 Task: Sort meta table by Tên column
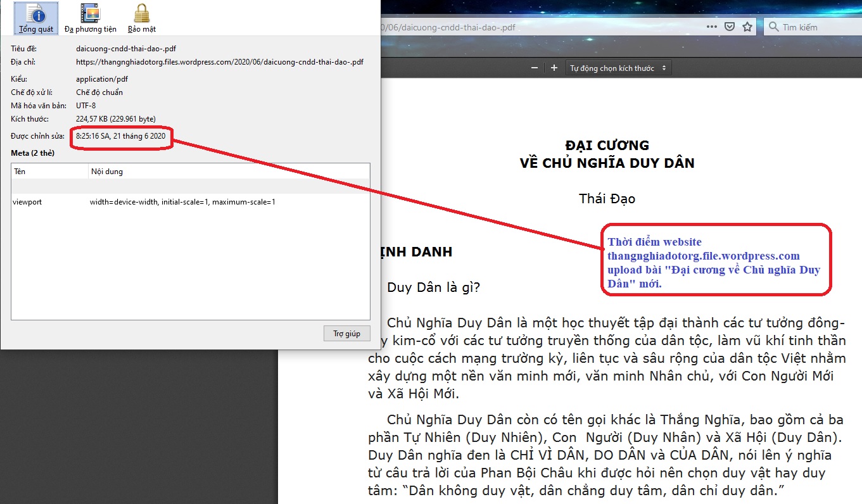click(x=49, y=172)
